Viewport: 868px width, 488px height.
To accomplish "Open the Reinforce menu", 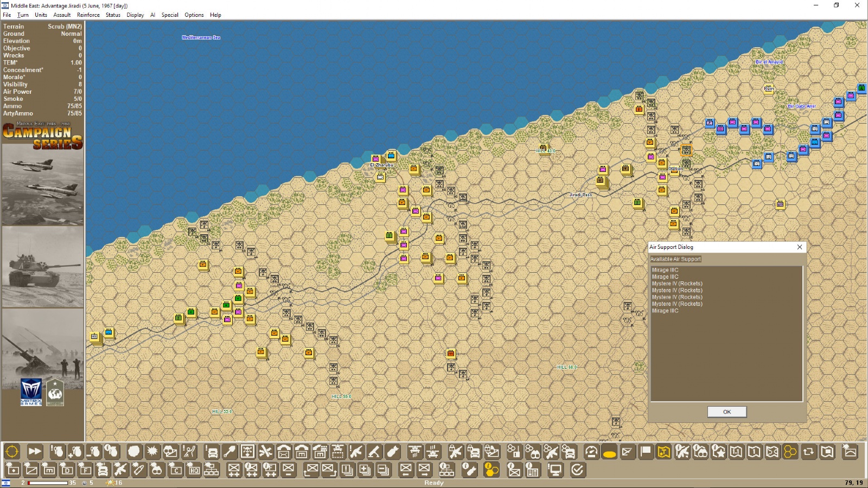I will tap(88, 15).
